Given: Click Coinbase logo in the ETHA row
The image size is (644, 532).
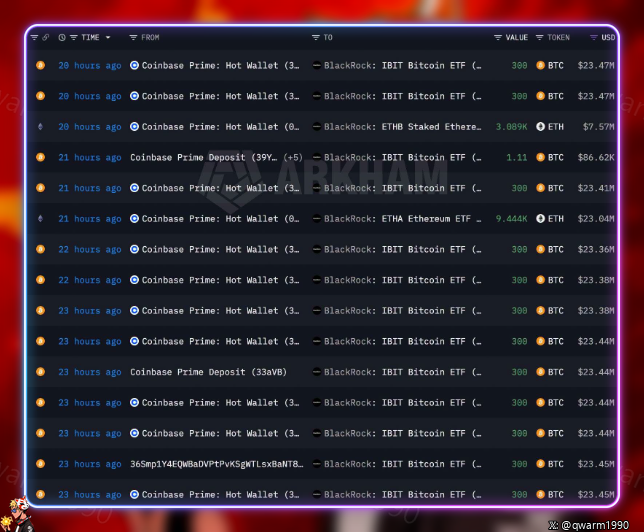Looking at the screenshot, I should pyautogui.click(x=134, y=219).
